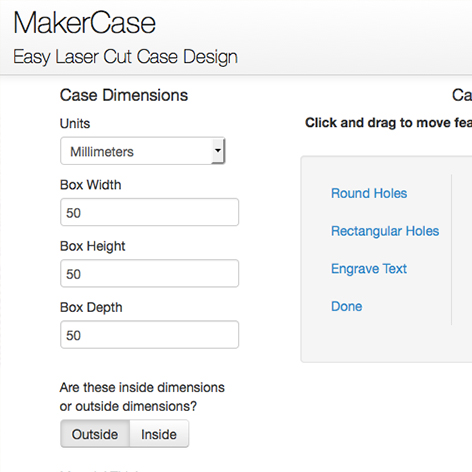Open the Round Holes option
The height and width of the screenshot is (472, 472).
click(x=369, y=193)
